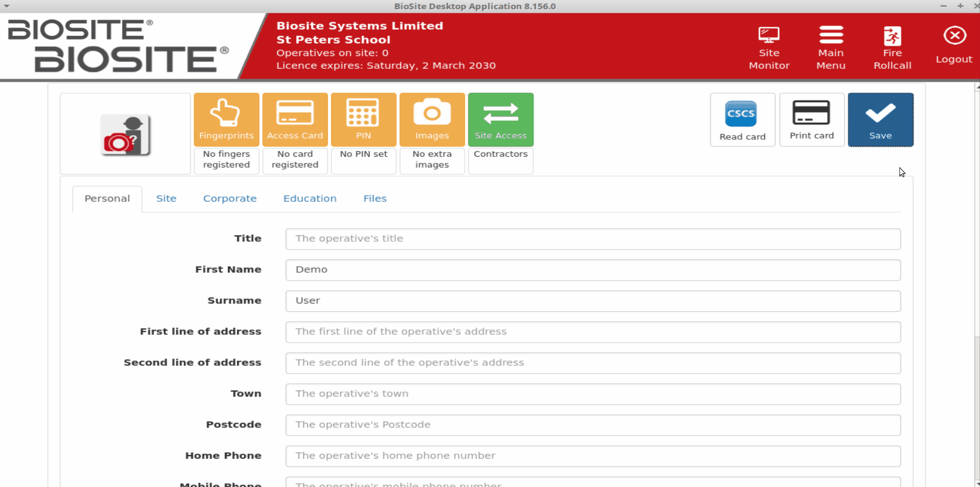Image resolution: width=980 pixels, height=487 pixels.
Task: Click the No fingers registered status
Action: pos(227,160)
